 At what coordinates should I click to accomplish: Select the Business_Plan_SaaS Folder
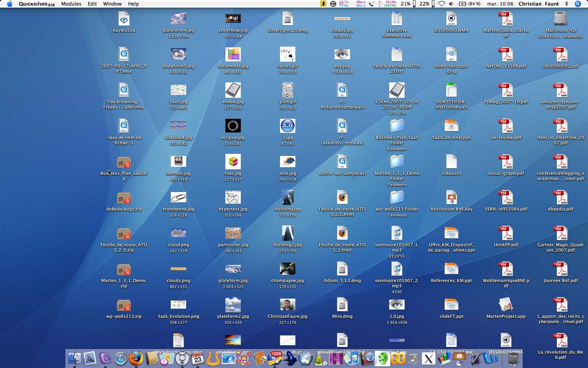point(397,126)
